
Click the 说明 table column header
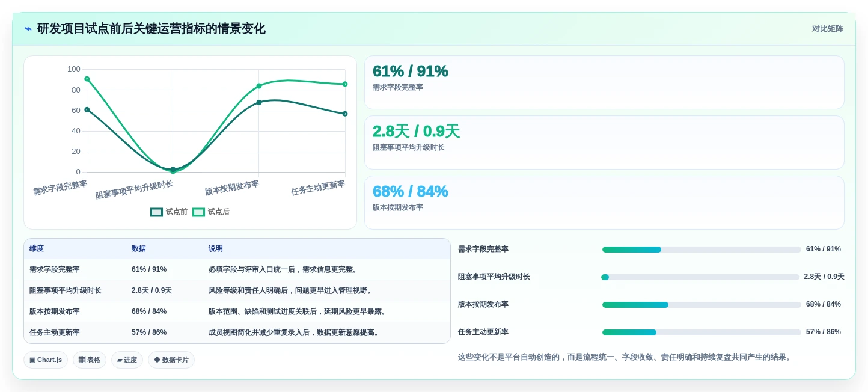coord(216,249)
